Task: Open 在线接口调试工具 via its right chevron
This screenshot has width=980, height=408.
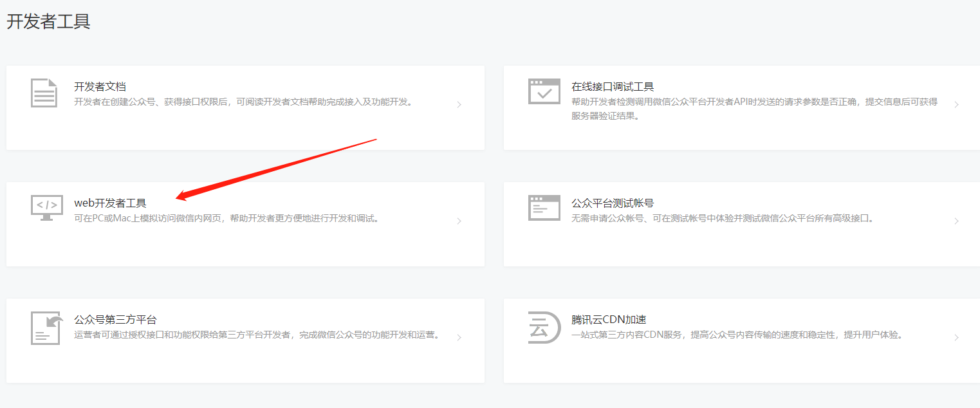Action: pyautogui.click(x=956, y=104)
